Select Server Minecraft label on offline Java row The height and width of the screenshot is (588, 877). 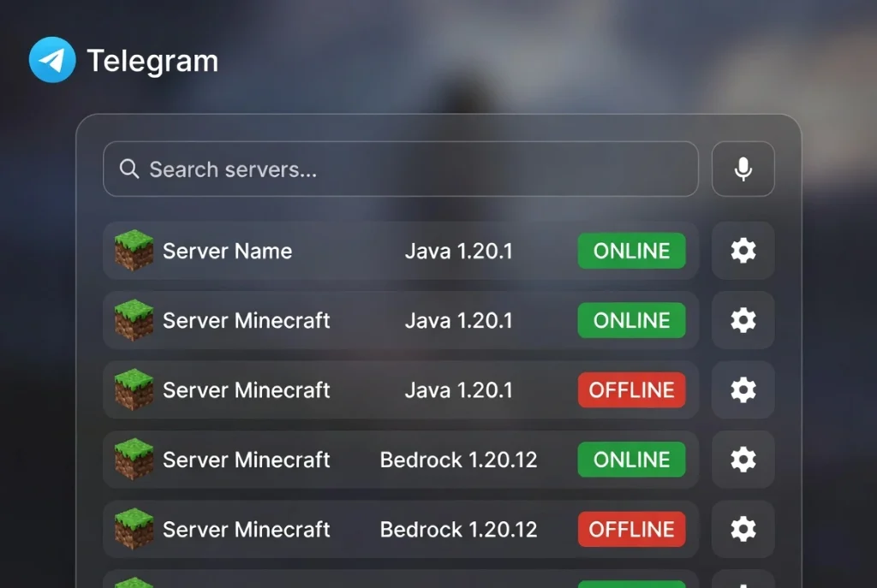246,389
